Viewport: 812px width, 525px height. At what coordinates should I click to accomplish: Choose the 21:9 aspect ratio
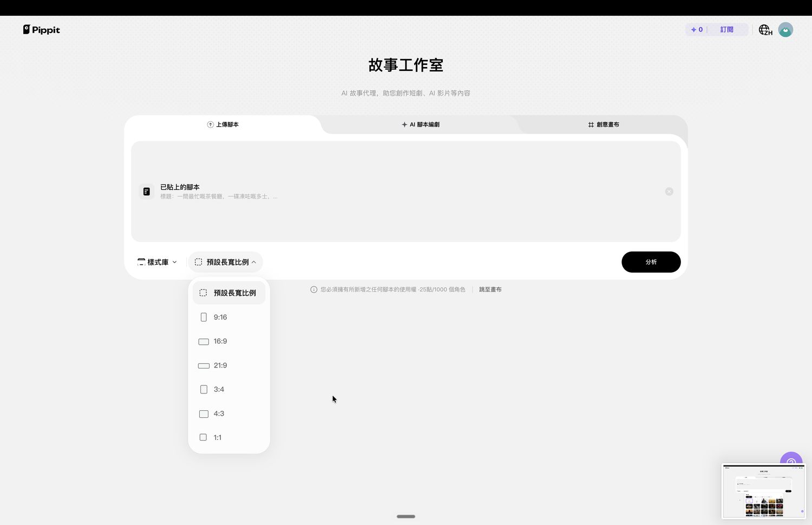(x=229, y=365)
